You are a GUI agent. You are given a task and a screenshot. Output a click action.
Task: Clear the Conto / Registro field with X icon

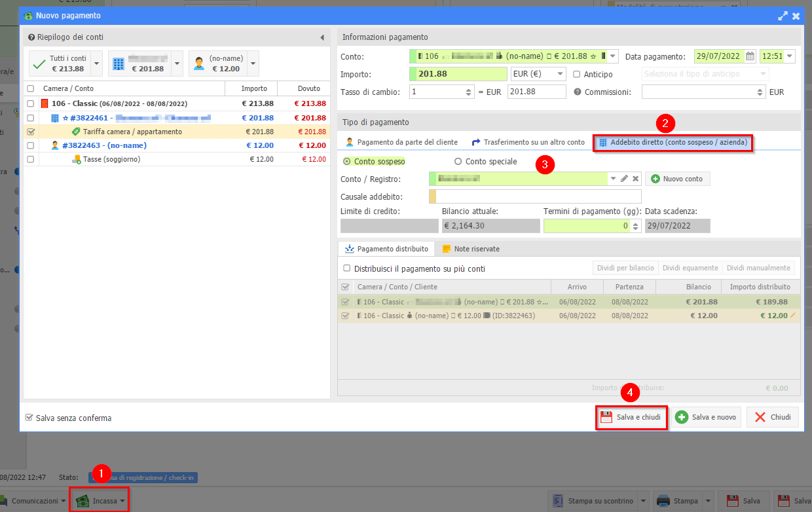(635, 179)
